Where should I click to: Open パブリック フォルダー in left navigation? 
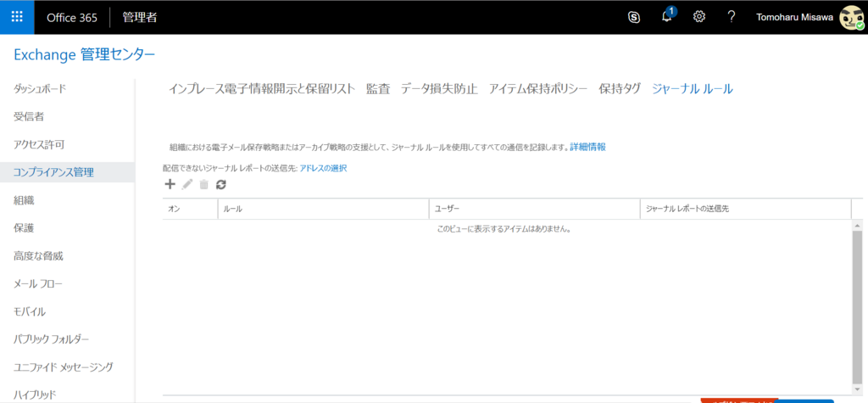[51, 339]
